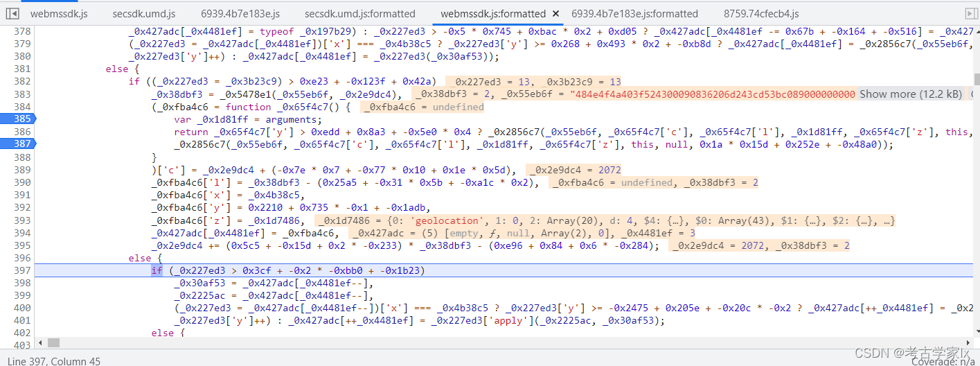Open the 6939.4b7e183e.js:formatted tab
Viewport: 980px width, 366px height.
[635, 14]
